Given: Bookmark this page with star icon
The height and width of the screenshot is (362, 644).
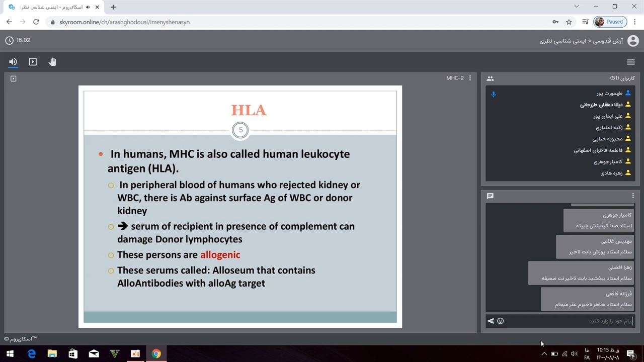Looking at the screenshot, I should coord(569,22).
